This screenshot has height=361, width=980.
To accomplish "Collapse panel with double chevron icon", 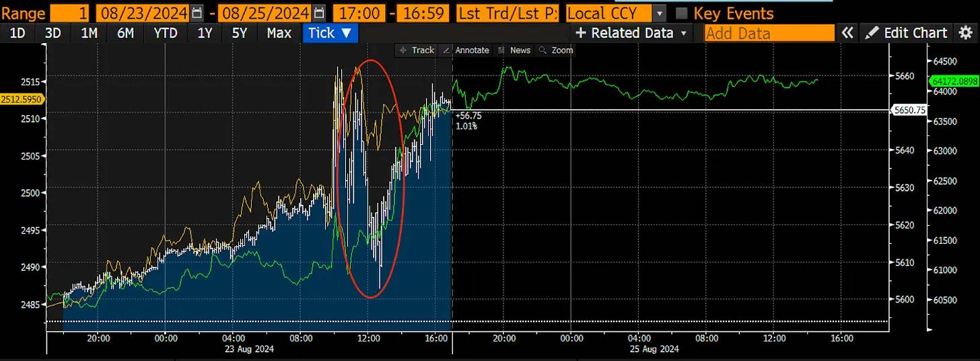I will pyautogui.click(x=848, y=33).
